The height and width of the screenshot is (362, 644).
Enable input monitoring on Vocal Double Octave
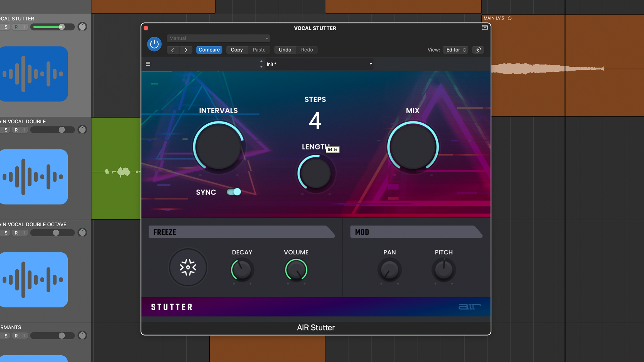pos(24,233)
